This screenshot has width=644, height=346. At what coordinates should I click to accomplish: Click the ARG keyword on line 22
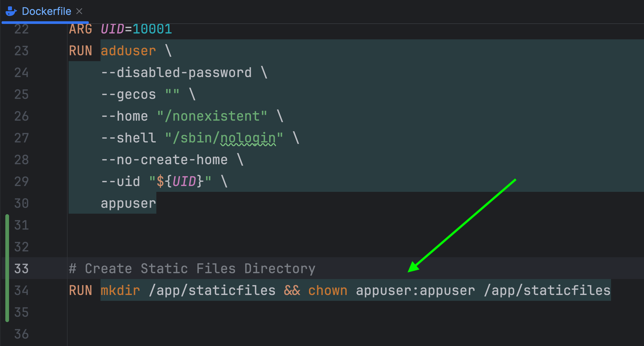coord(80,29)
